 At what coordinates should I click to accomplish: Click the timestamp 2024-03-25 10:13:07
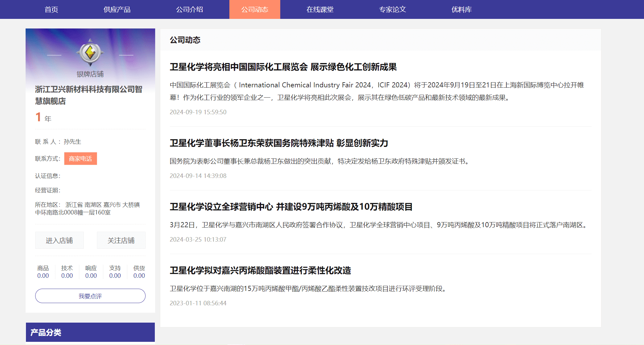(x=198, y=239)
